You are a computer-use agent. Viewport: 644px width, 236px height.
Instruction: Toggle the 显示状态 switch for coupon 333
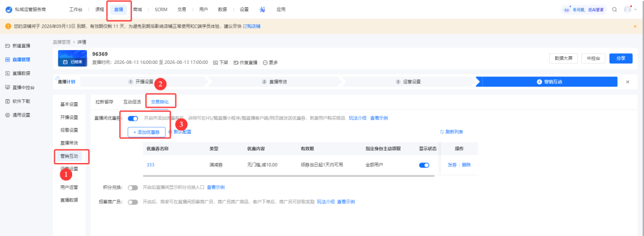click(x=424, y=165)
